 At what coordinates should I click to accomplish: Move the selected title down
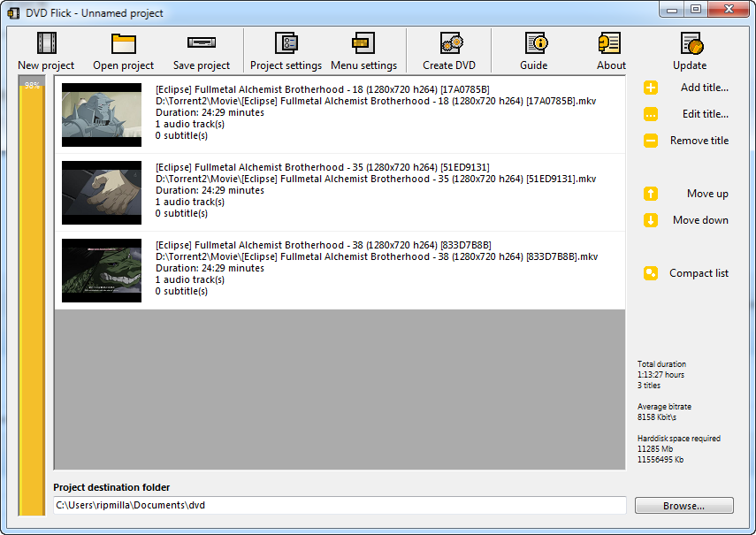tap(690, 220)
